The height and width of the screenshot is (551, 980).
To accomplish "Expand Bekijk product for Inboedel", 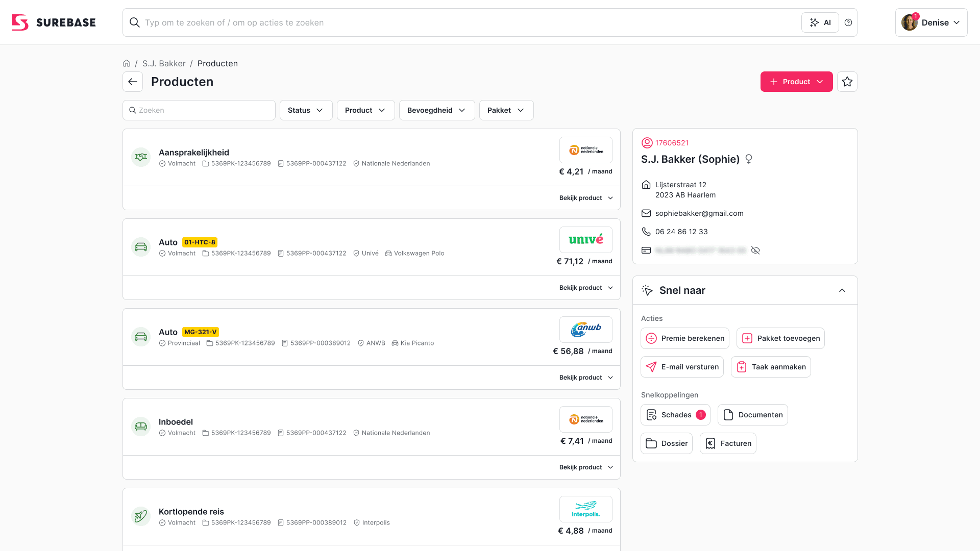I will pyautogui.click(x=586, y=467).
